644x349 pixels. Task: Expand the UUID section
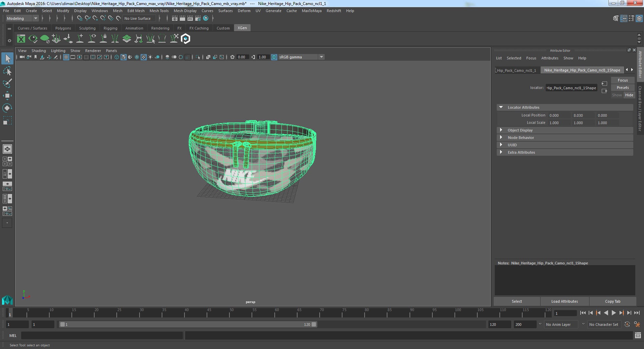tap(501, 145)
